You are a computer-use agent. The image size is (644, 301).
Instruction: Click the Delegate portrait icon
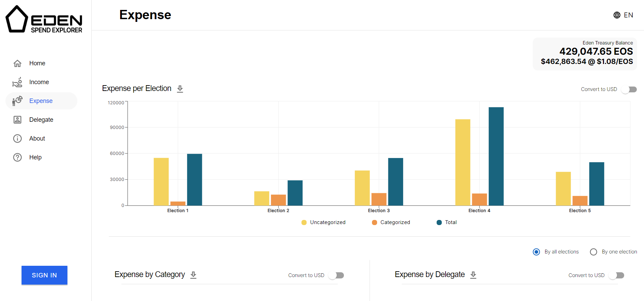click(17, 120)
